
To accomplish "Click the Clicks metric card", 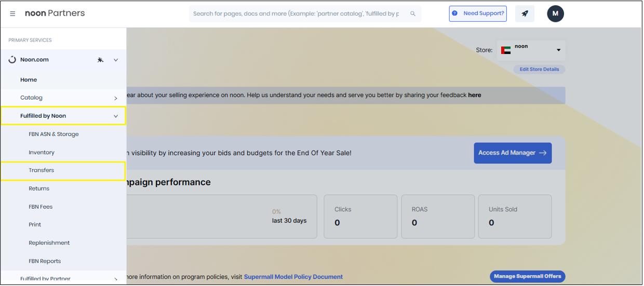I will coord(360,216).
